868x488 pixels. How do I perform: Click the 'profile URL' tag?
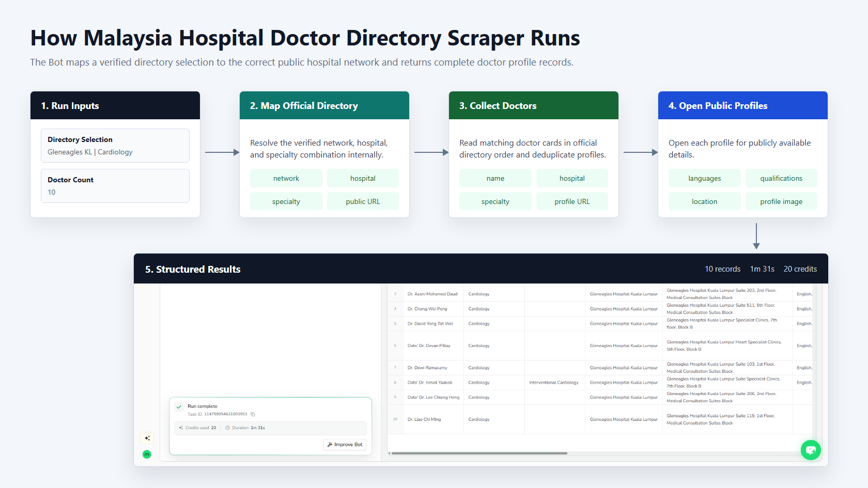pyautogui.click(x=572, y=201)
